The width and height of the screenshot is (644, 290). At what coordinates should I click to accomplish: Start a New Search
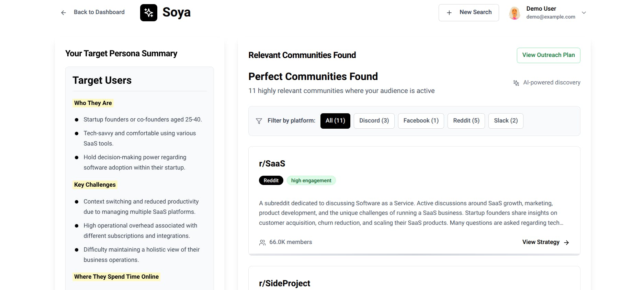(468, 13)
